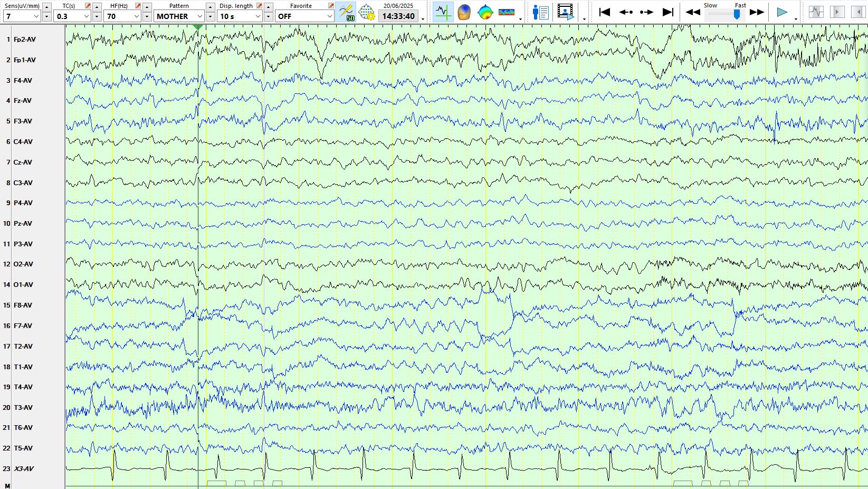
Task: Rewind the EEG recording quickly
Action: [693, 12]
